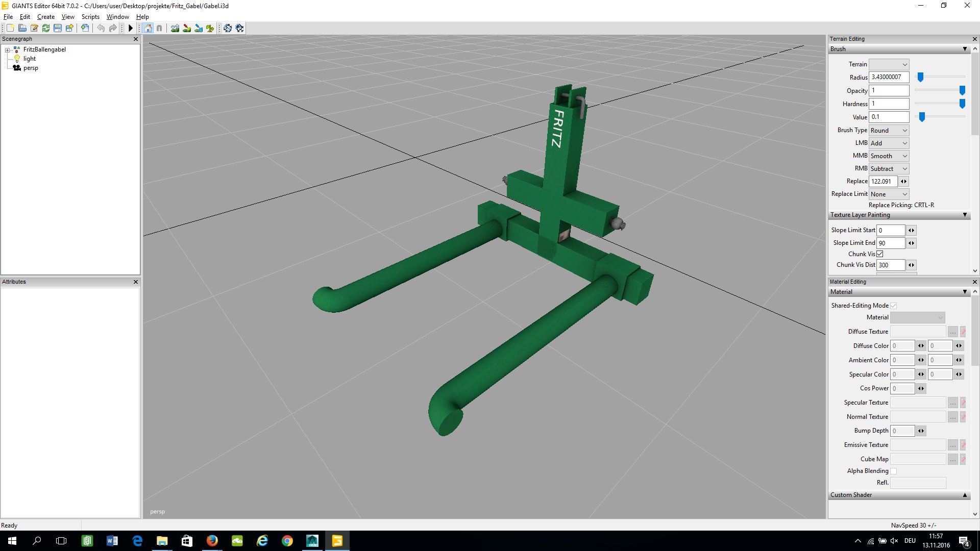980x551 pixels.
Task: Click the New file toolbar icon
Action: (x=10, y=28)
